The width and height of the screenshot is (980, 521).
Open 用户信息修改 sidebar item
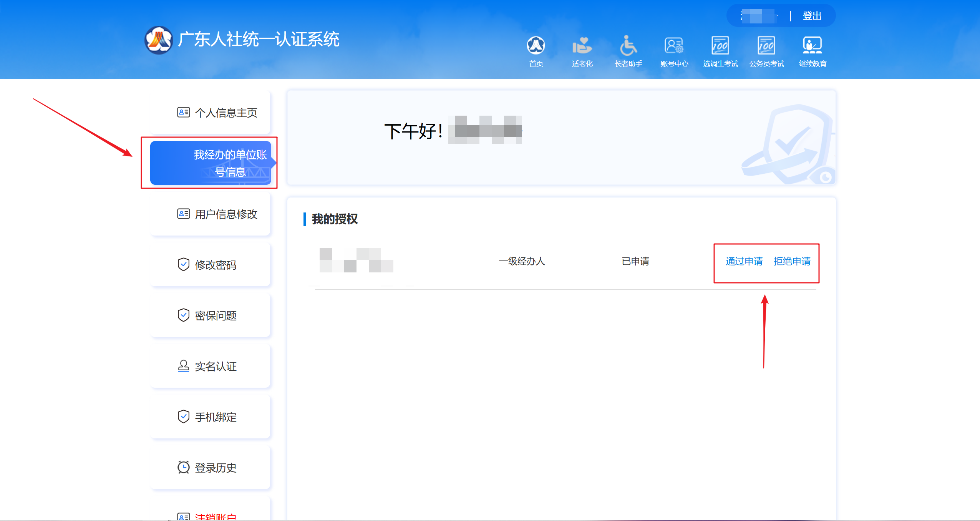[217, 214]
